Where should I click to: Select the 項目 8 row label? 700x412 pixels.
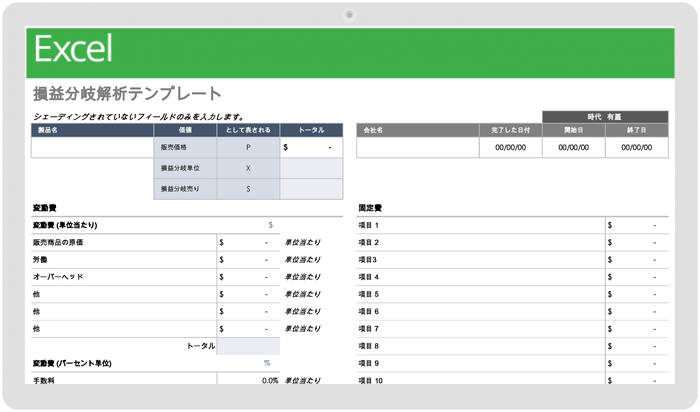[x=368, y=346]
